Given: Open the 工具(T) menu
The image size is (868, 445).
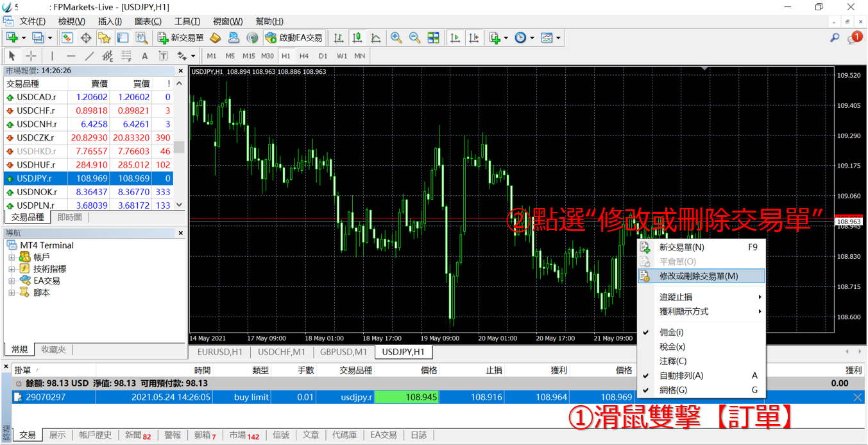Looking at the screenshot, I should pyautogui.click(x=187, y=21).
